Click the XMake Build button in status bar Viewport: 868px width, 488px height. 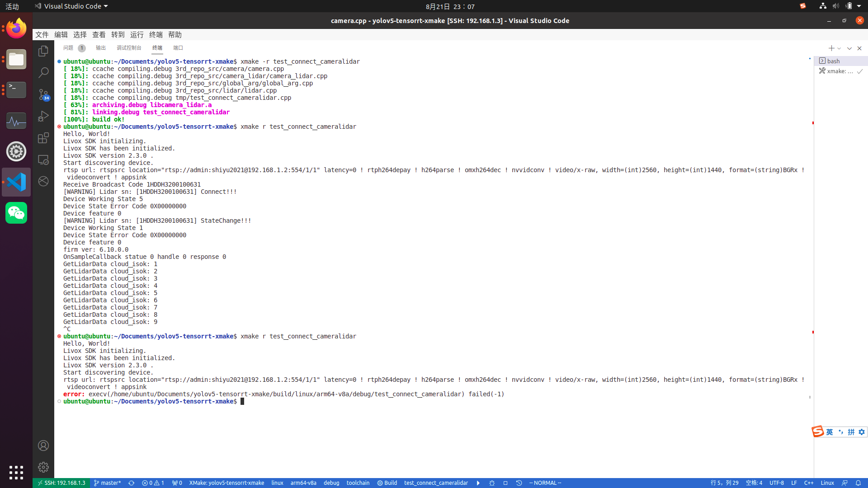click(387, 483)
